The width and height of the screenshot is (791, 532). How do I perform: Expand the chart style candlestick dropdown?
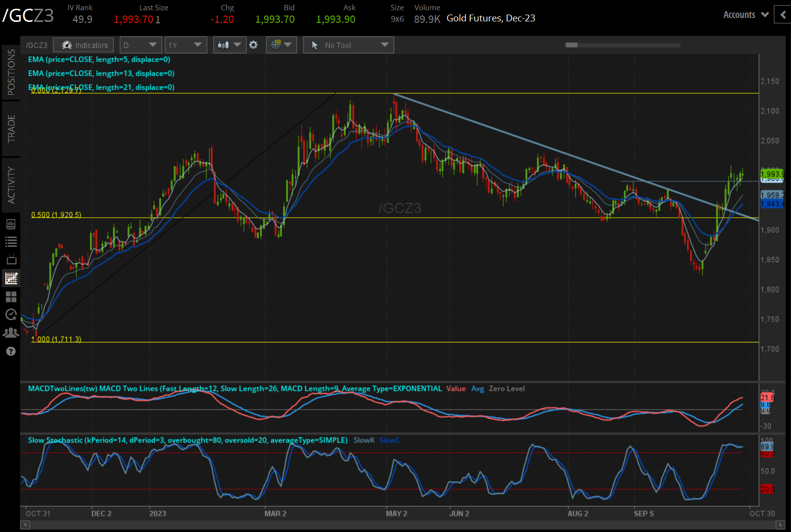[x=230, y=45]
